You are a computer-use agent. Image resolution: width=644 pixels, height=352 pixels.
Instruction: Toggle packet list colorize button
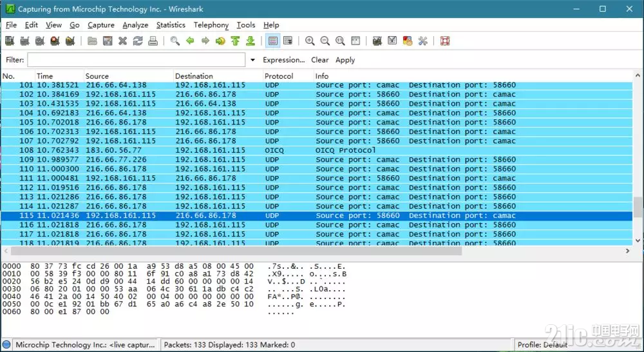tap(272, 41)
